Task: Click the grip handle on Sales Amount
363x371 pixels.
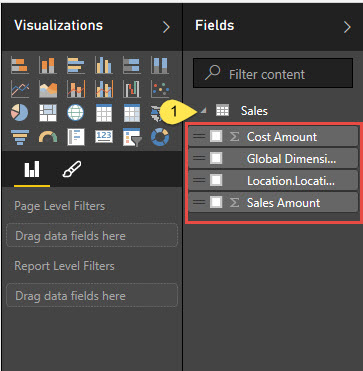Action: [199, 203]
